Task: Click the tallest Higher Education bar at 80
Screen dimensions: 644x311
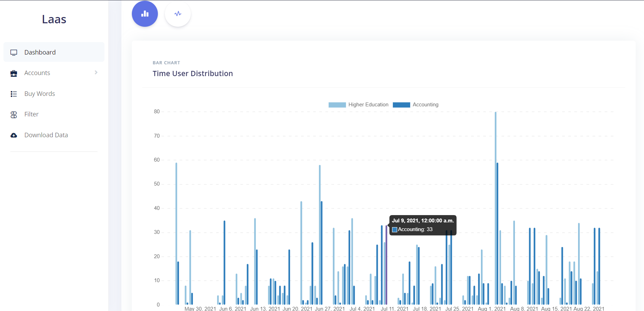Action: pyautogui.click(x=495, y=208)
